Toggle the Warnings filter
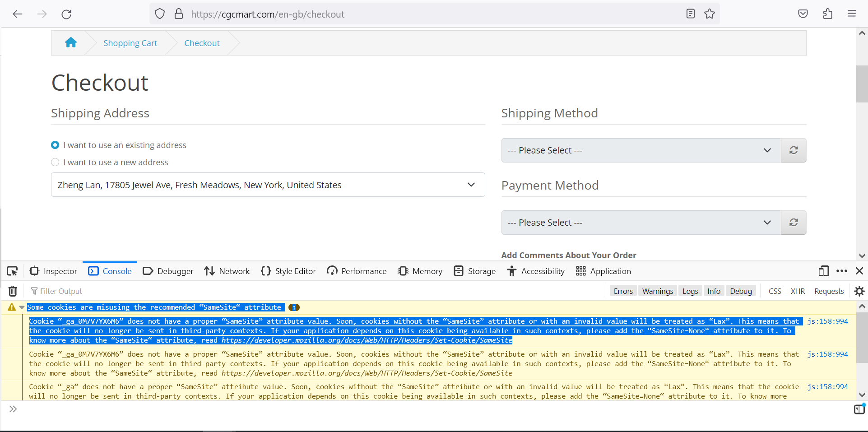The height and width of the screenshot is (432, 868). point(658,291)
